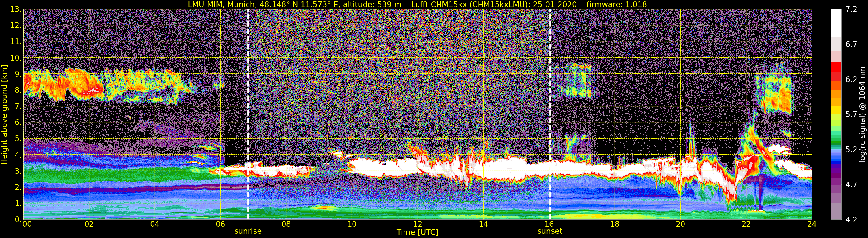Click the '20' time axis tick label
The image size is (868, 238).
(x=680, y=224)
